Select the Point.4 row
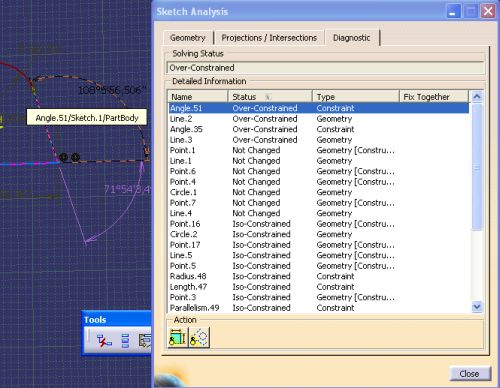 318,182
